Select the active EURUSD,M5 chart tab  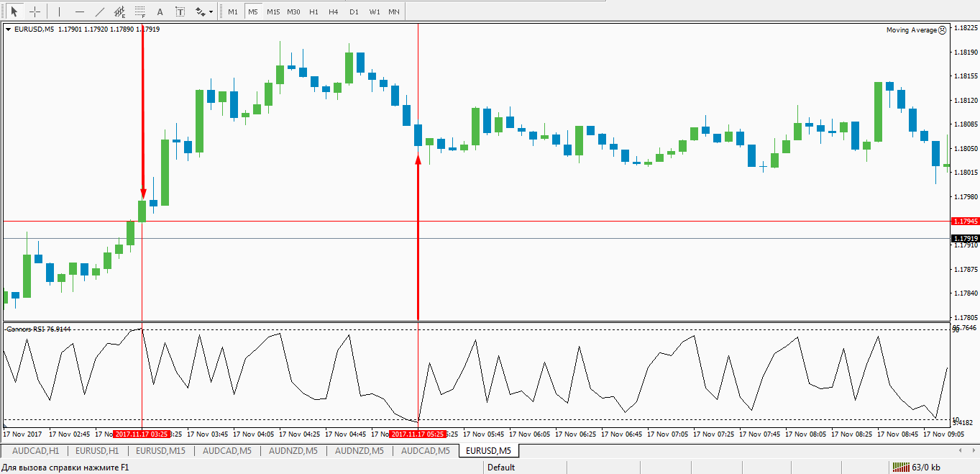pyautogui.click(x=488, y=451)
